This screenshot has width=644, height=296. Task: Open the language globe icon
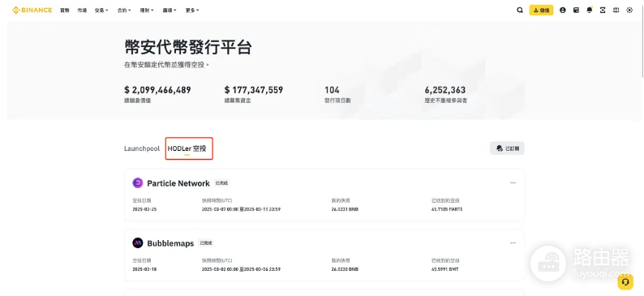(616, 11)
